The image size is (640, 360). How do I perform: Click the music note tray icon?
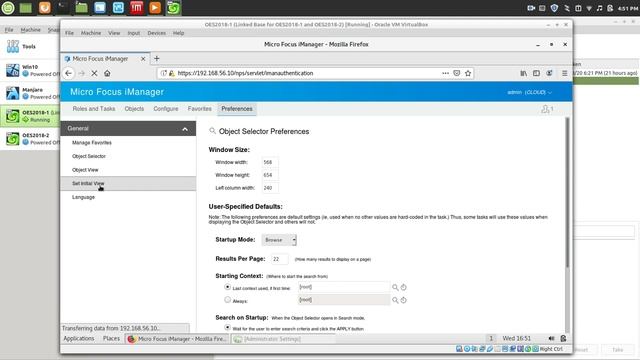599,8
